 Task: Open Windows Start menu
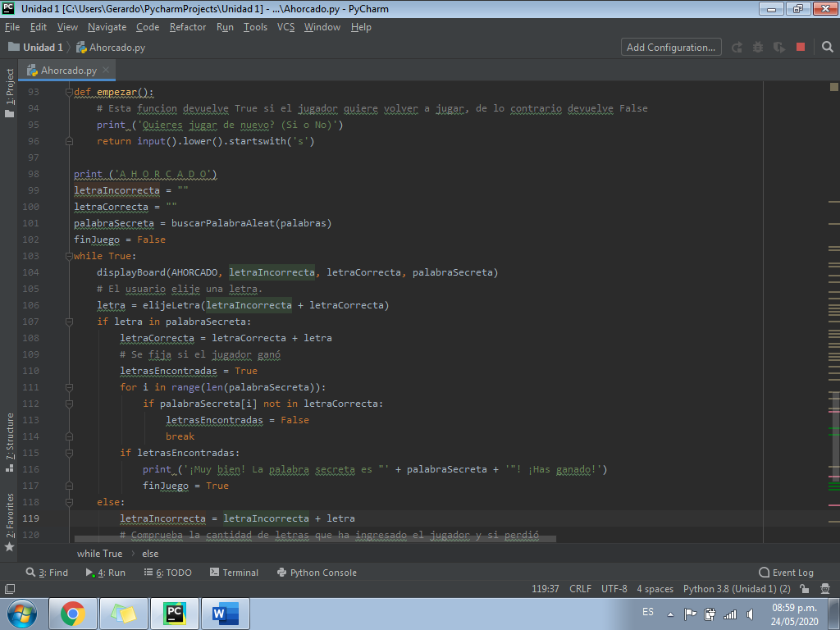(x=22, y=614)
